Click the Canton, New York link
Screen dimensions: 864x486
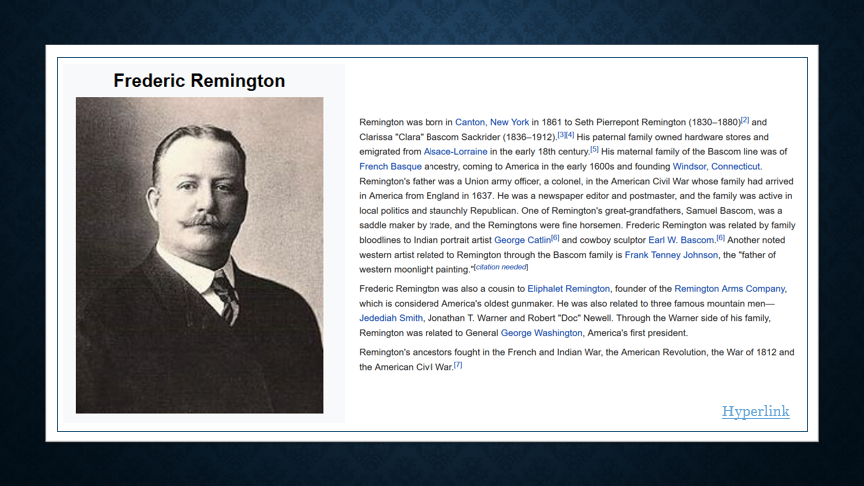(492, 122)
